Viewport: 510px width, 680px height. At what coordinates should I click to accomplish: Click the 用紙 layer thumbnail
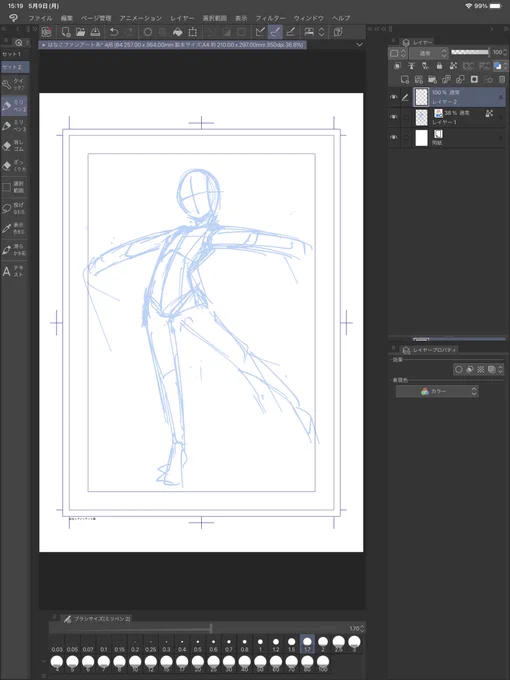[422, 138]
